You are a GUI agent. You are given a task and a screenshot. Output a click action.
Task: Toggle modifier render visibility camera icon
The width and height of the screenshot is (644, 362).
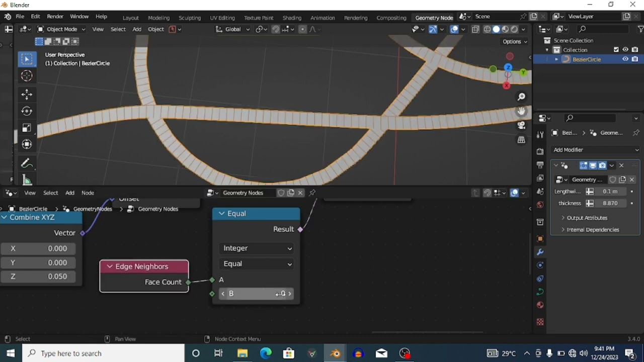pos(602,165)
